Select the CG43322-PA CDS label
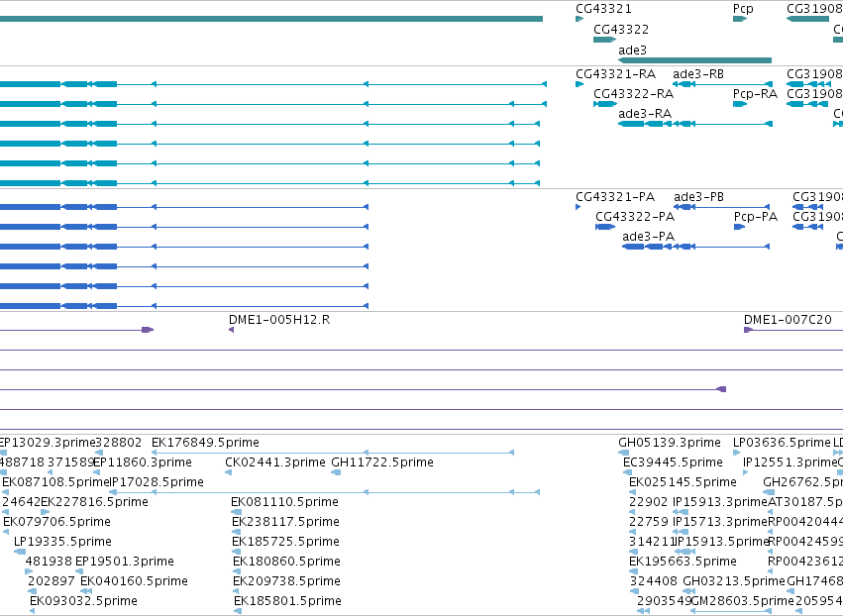This screenshot has width=843, height=616. [x=634, y=217]
